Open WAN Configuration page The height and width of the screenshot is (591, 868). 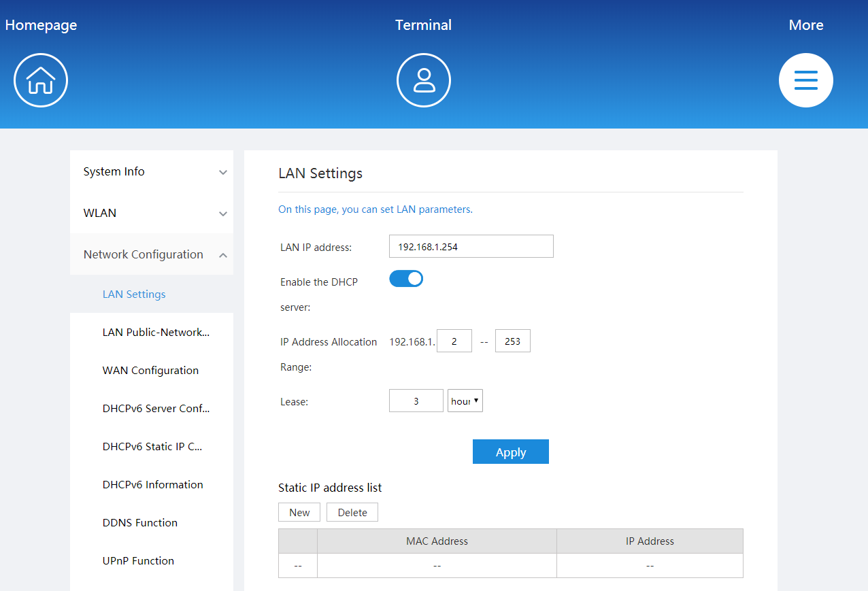150,370
